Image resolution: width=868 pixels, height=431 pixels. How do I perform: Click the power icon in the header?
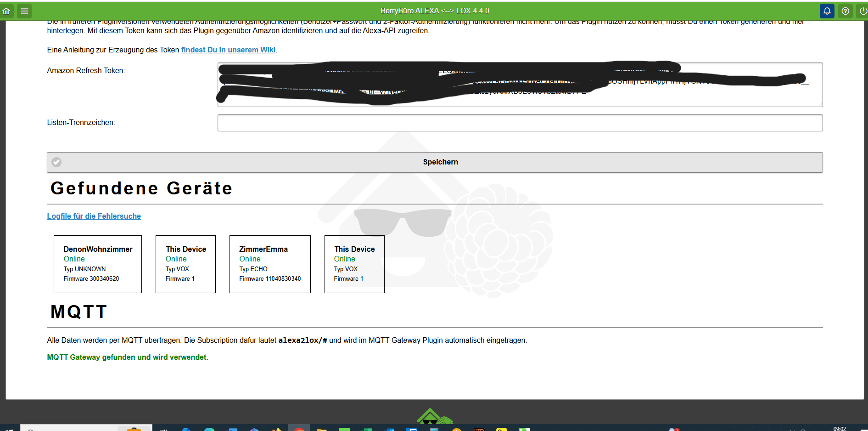(x=862, y=11)
